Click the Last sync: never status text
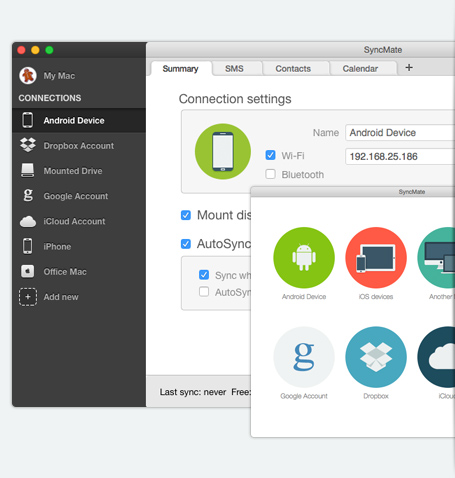 coord(193,392)
